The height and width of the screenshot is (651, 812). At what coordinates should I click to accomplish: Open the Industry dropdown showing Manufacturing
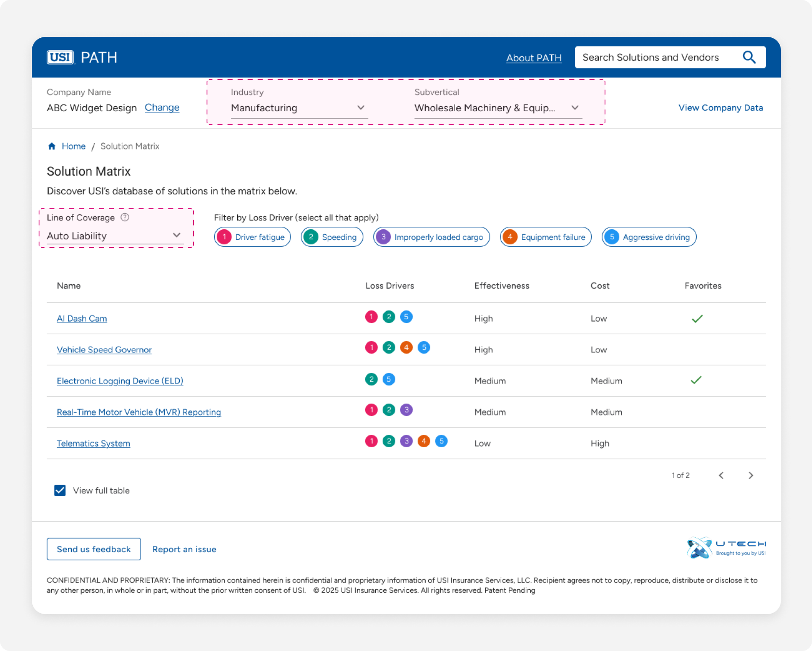[x=299, y=108]
